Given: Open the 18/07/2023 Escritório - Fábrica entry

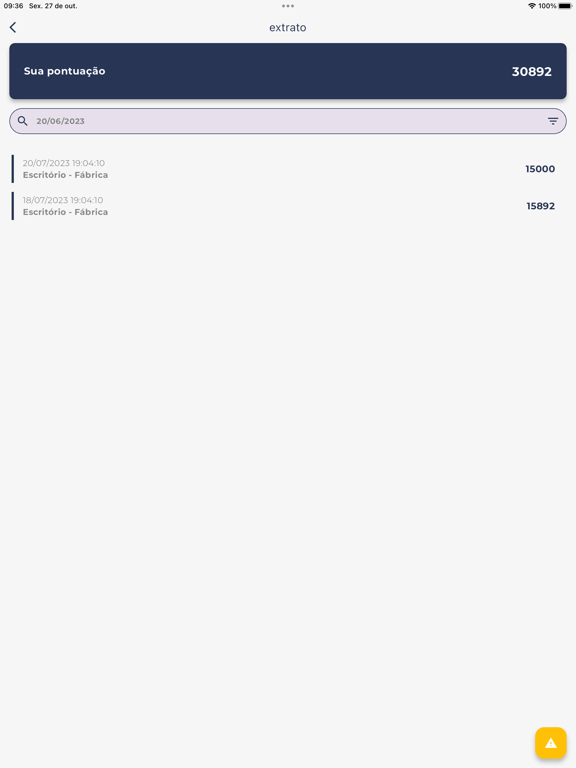Looking at the screenshot, I should point(288,206).
